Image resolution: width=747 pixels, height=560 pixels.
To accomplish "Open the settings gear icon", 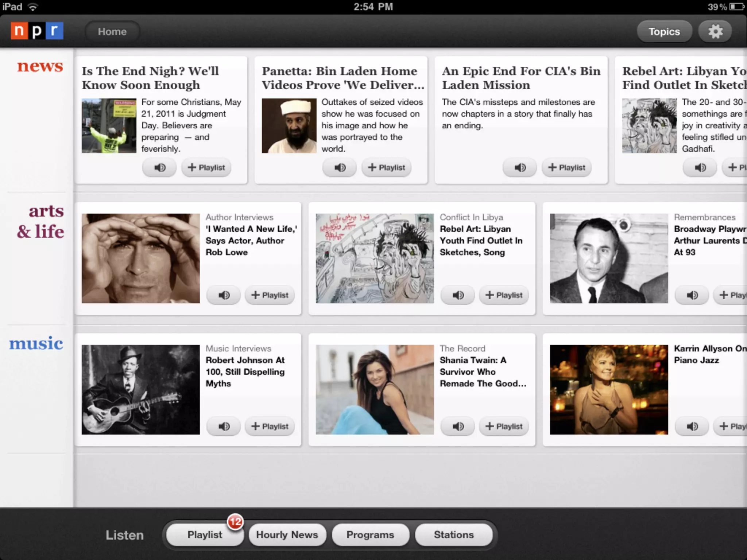I will pyautogui.click(x=715, y=31).
